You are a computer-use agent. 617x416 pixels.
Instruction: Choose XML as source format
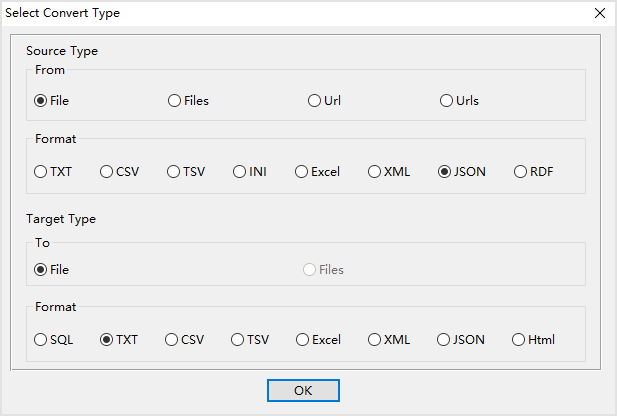pyautogui.click(x=375, y=171)
